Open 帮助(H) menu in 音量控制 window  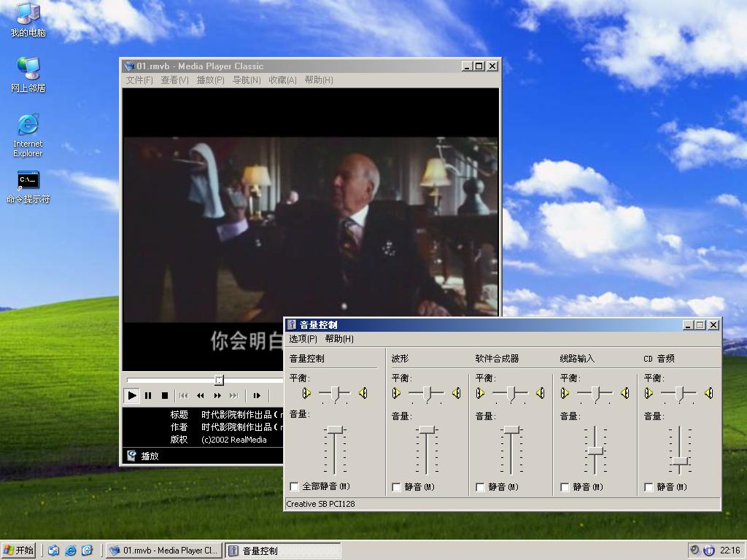pyautogui.click(x=339, y=338)
